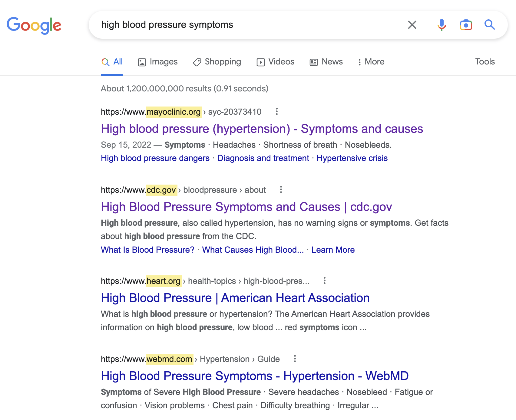Open the American Heart Association result
This screenshot has width=516, height=420.
click(235, 298)
